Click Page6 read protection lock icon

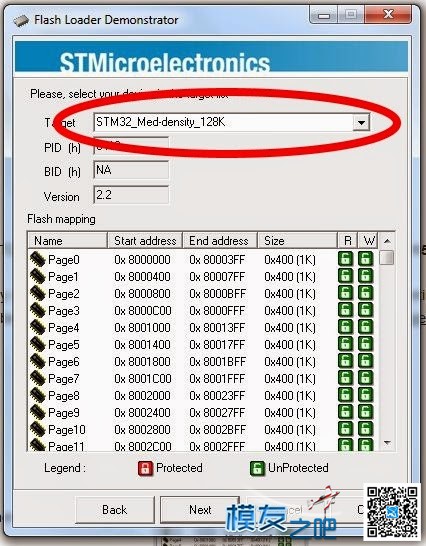coord(346,361)
